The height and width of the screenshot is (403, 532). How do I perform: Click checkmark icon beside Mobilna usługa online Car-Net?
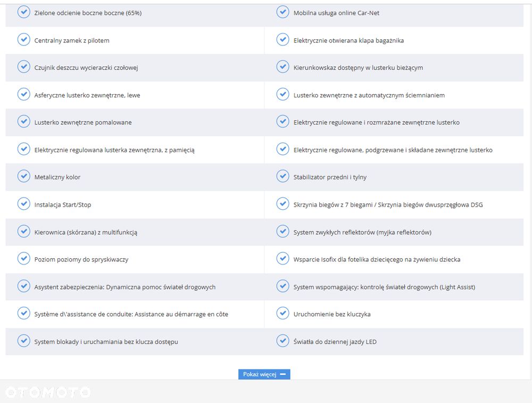coord(282,12)
